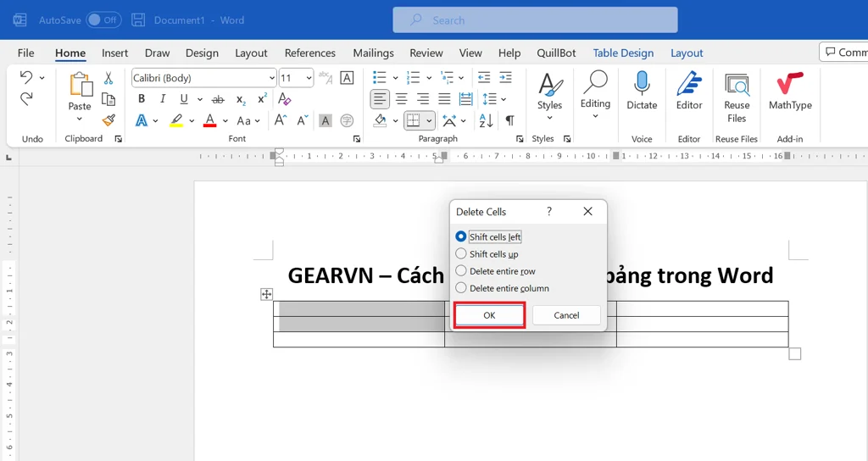Switch to the Insert tab
This screenshot has height=461, width=868.
(x=114, y=53)
